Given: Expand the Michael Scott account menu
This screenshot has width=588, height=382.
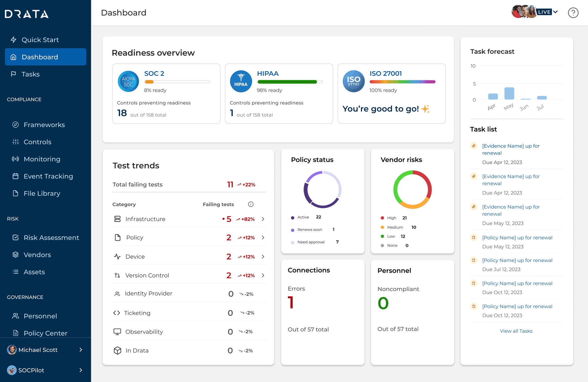Looking at the screenshot, I should [x=45, y=350].
